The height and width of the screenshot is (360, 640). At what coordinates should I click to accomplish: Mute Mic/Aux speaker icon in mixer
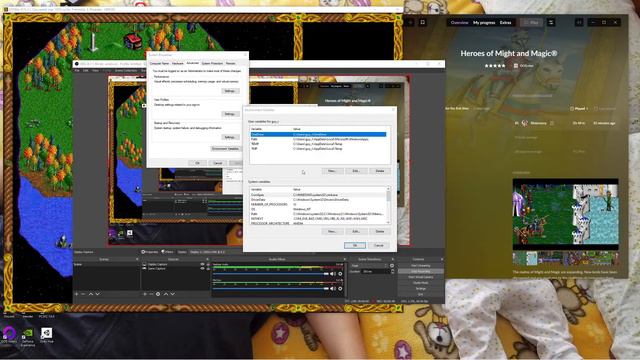pos(333,289)
